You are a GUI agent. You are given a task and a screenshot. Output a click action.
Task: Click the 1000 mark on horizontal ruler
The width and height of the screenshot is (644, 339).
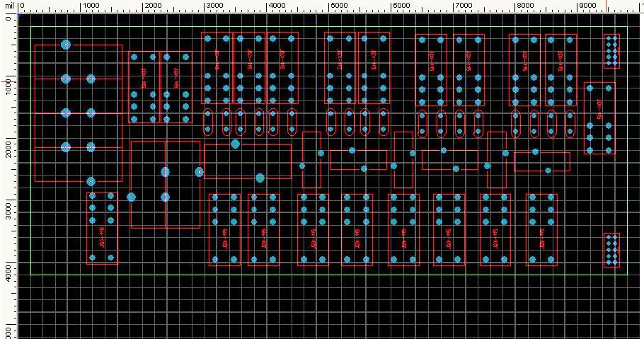point(89,6)
